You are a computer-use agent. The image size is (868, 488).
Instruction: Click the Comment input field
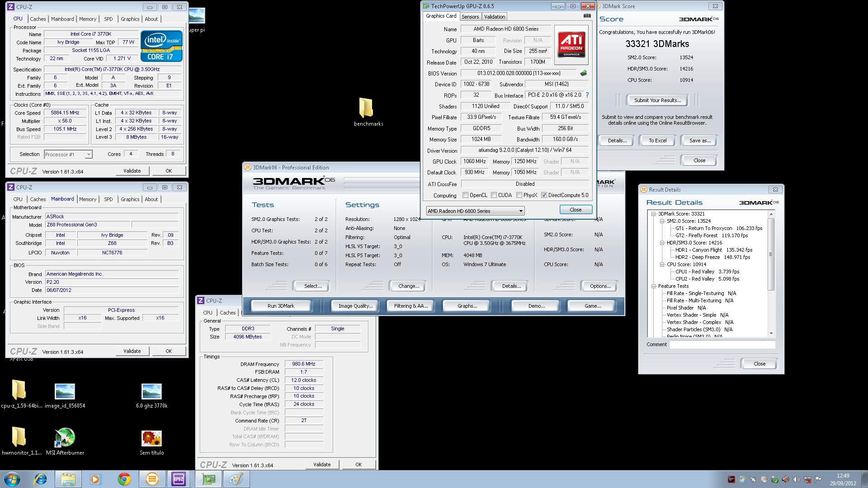(x=722, y=345)
